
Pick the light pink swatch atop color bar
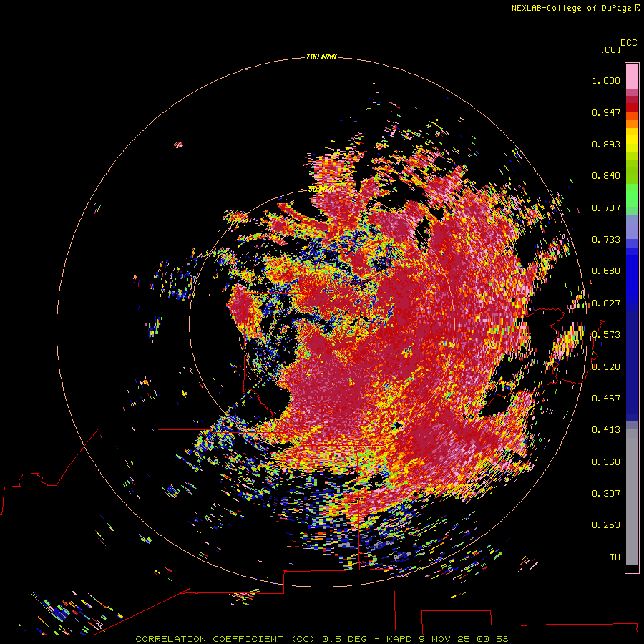coord(632,77)
